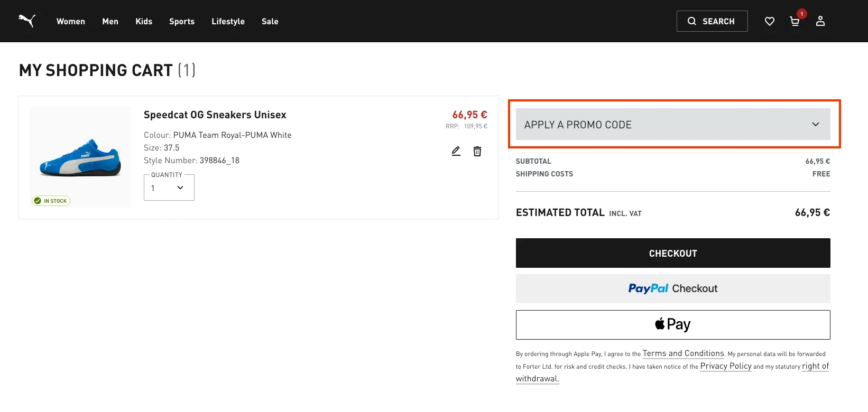The image size is (868, 412).
Task: Open the Quantity dropdown
Action: [169, 188]
